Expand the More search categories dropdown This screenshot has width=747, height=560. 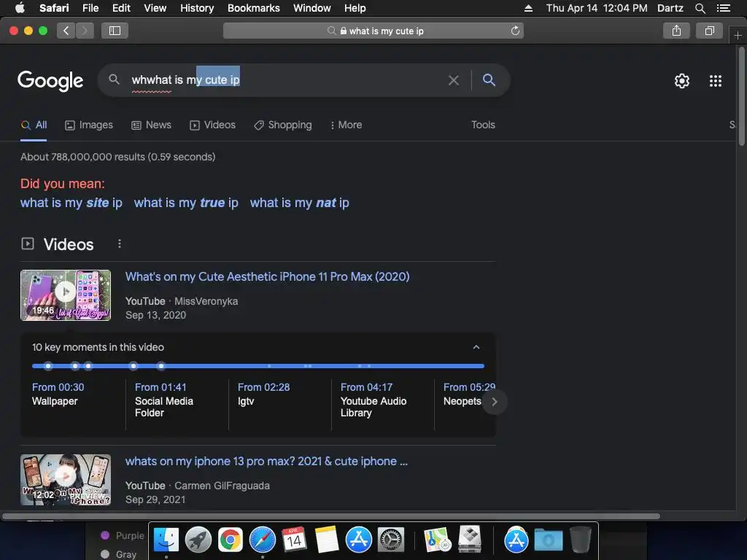point(346,125)
